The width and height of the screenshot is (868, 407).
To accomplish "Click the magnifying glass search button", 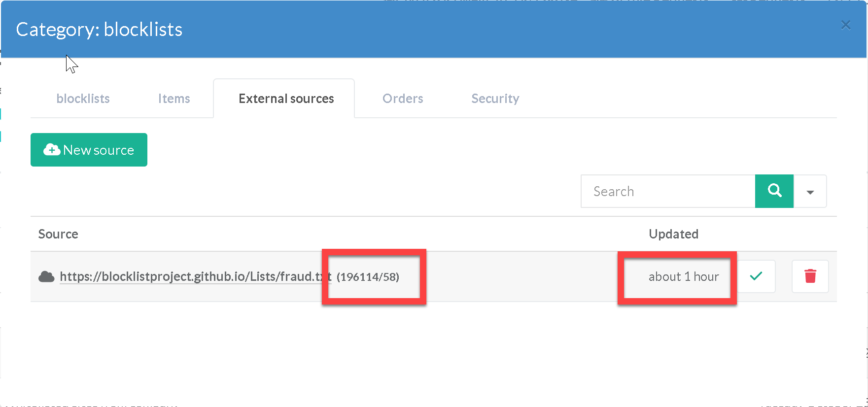I will coord(774,191).
